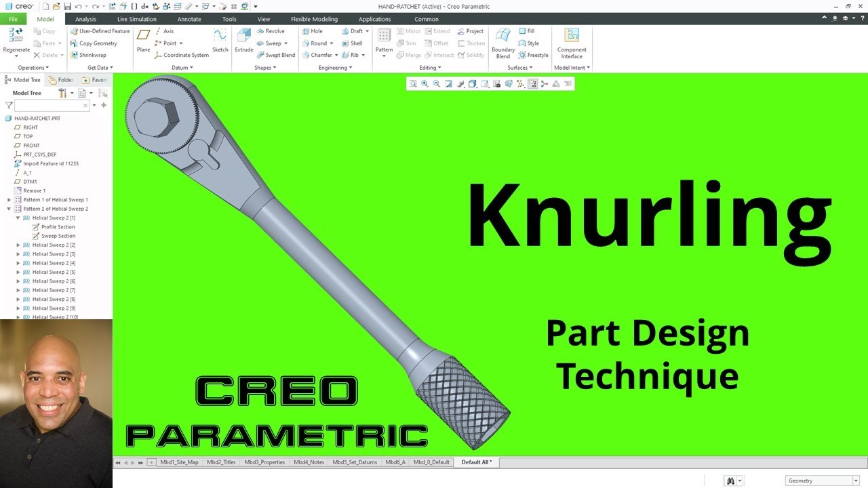868x488 pixels.
Task: Select Shrinkwrap
Action: click(x=88, y=55)
